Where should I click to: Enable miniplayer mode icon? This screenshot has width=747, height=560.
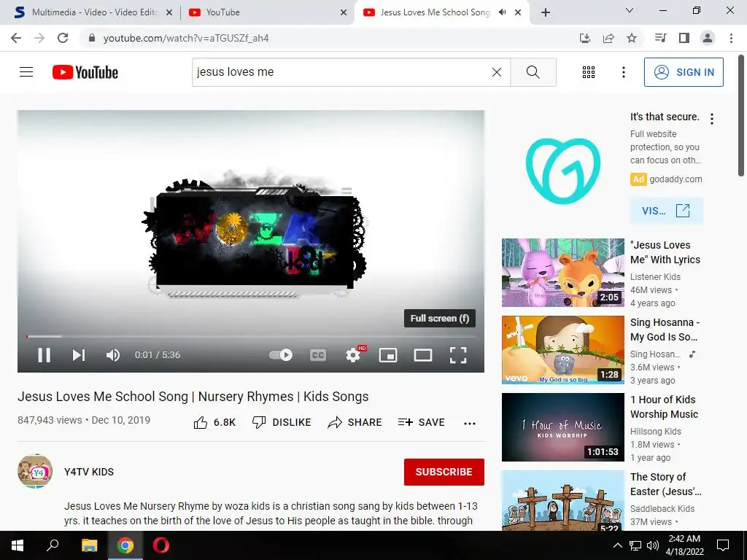(388, 355)
